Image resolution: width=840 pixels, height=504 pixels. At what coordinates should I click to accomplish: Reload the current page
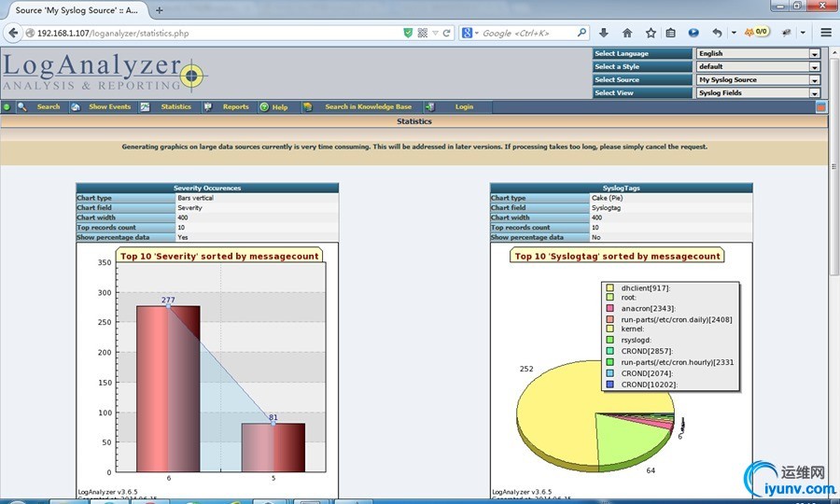[446, 33]
